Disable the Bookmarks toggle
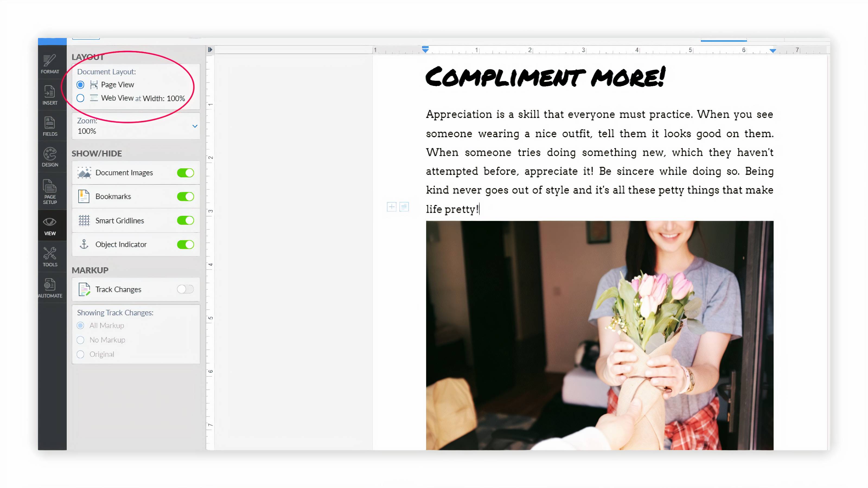 (185, 196)
